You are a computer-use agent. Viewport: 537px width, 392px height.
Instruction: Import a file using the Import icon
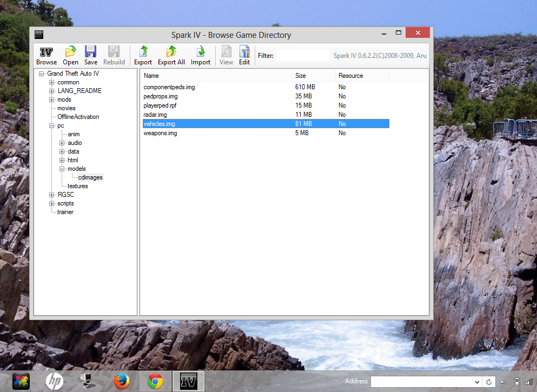(x=200, y=54)
